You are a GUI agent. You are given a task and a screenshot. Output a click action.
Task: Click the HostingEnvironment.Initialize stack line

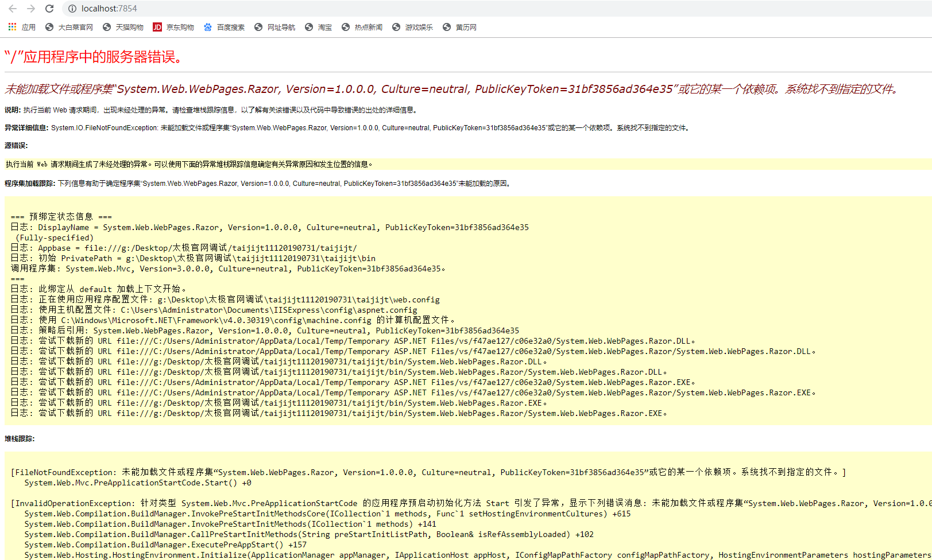tap(478, 555)
